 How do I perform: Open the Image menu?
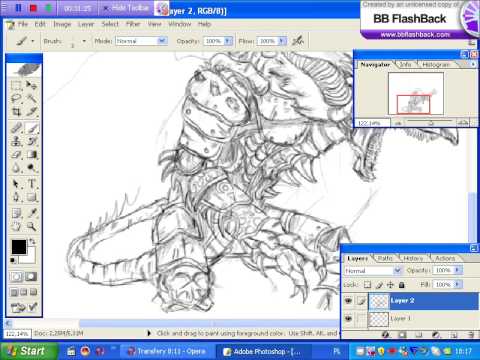pyautogui.click(x=62, y=24)
